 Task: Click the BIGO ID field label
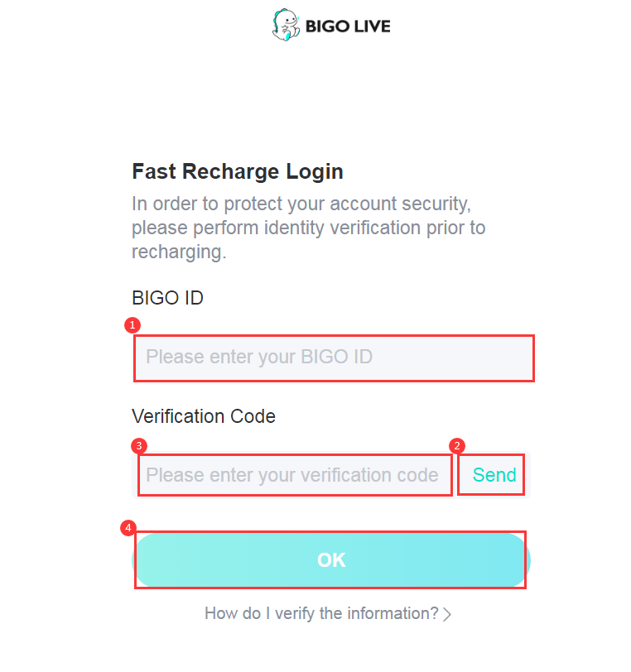pyautogui.click(x=168, y=298)
